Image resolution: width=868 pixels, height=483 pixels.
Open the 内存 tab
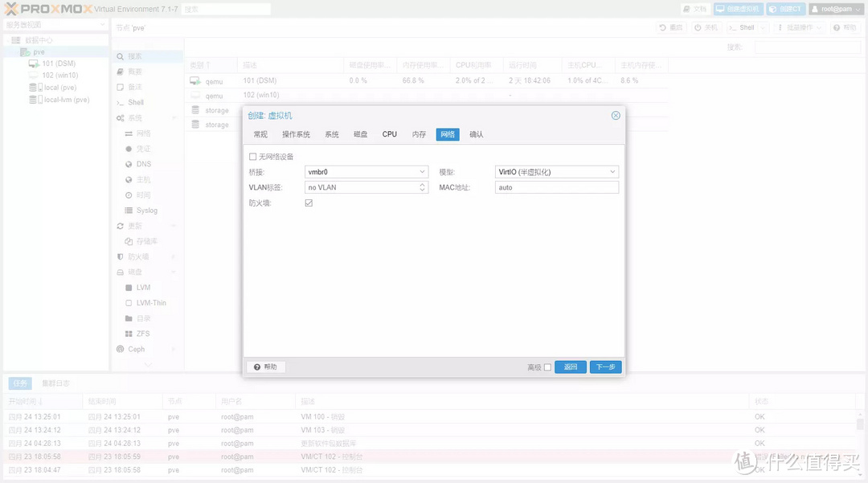[419, 134]
